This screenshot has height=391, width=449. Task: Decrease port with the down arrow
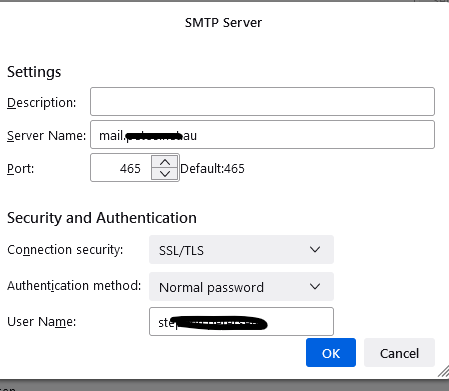click(x=165, y=174)
